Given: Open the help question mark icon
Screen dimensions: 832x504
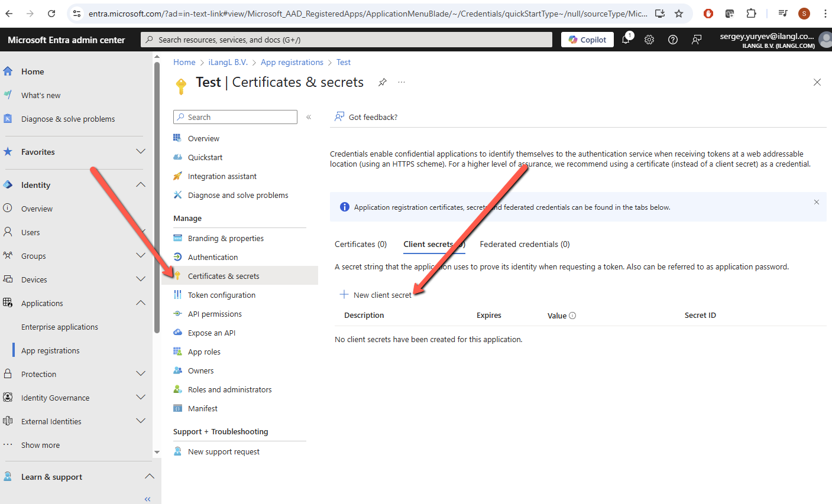Looking at the screenshot, I should [x=673, y=40].
